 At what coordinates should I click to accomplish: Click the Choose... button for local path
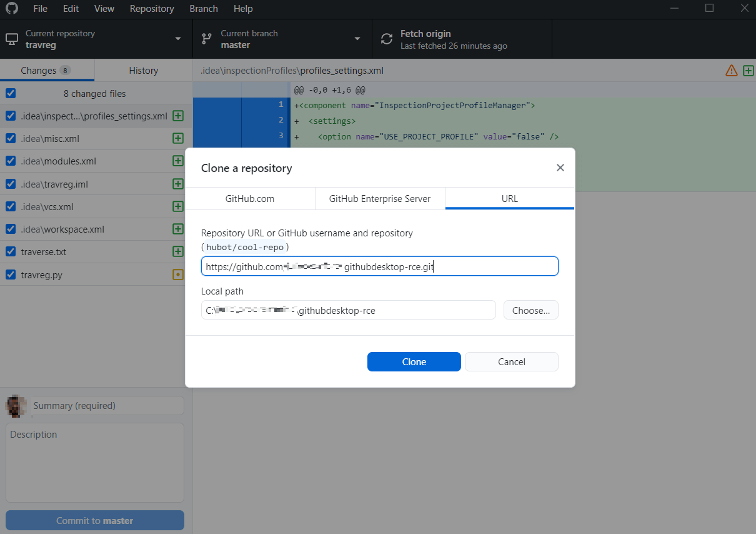(531, 310)
